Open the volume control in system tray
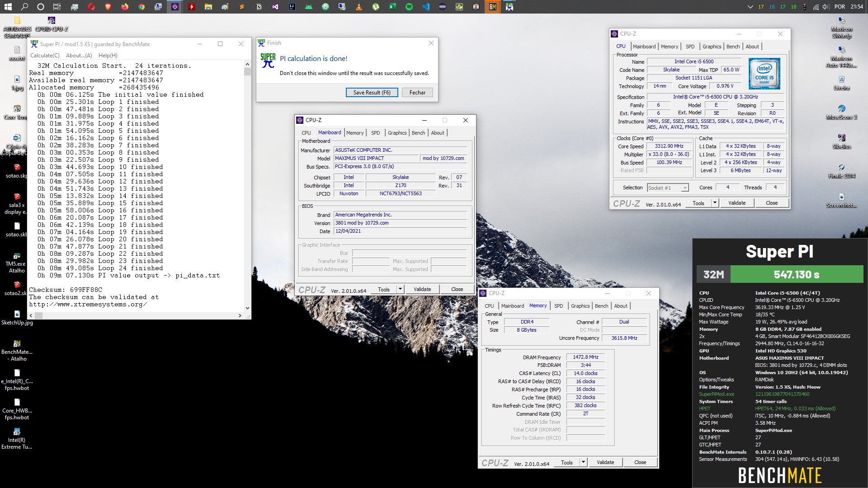The image size is (868, 488). click(x=826, y=7)
